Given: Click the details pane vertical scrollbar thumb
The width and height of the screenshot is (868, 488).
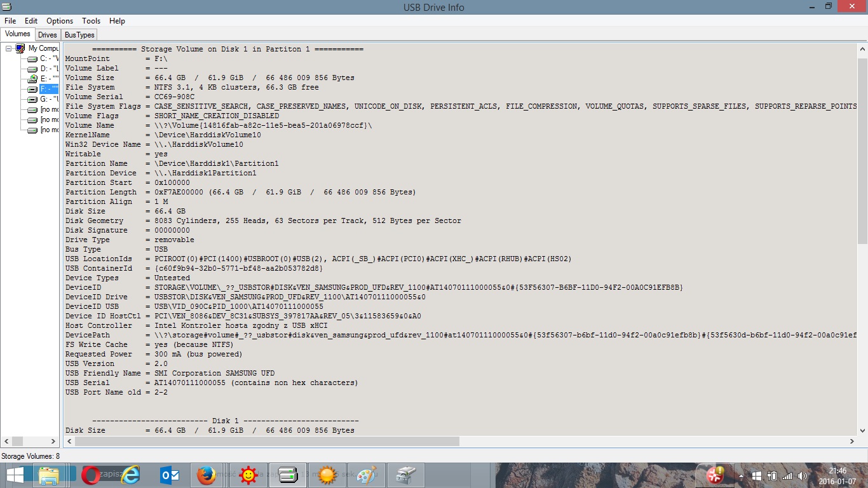Looking at the screenshot, I should tap(862, 151).
